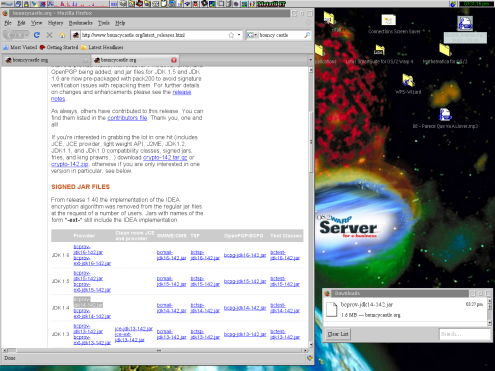Click Clear List in Downloads window

[338, 334]
